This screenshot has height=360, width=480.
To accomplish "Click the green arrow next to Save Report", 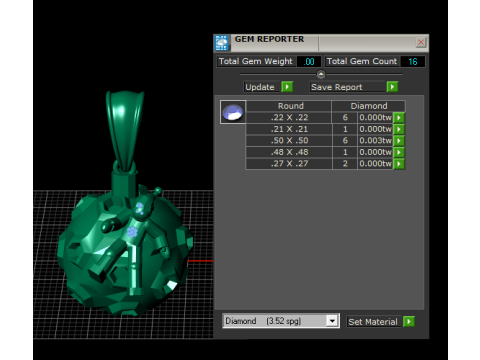I will (x=392, y=87).
